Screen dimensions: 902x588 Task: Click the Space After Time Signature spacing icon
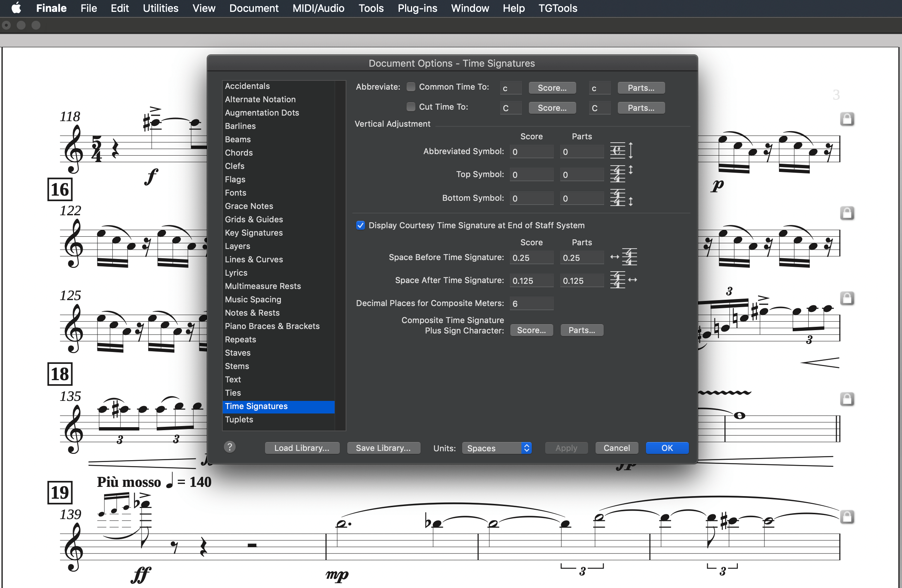tap(623, 280)
